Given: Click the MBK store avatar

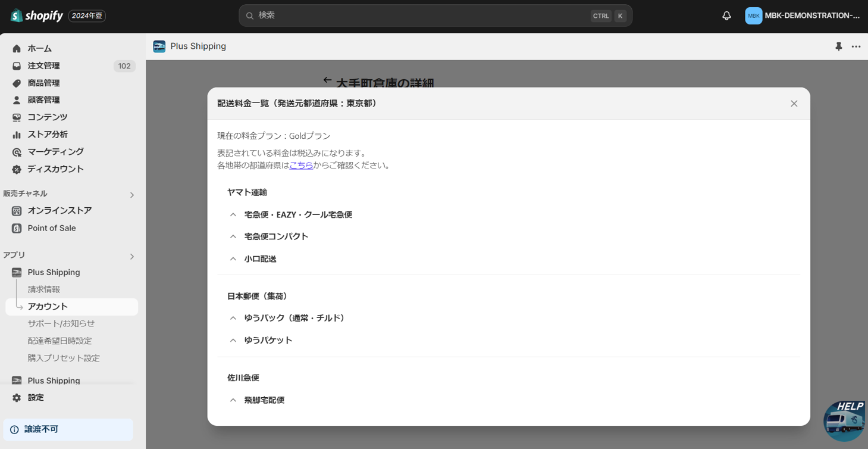Looking at the screenshot, I should point(753,16).
